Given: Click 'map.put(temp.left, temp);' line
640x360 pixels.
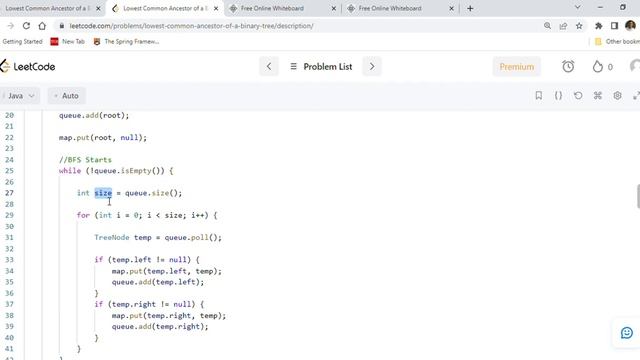Looking at the screenshot, I should [x=167, y=271].
